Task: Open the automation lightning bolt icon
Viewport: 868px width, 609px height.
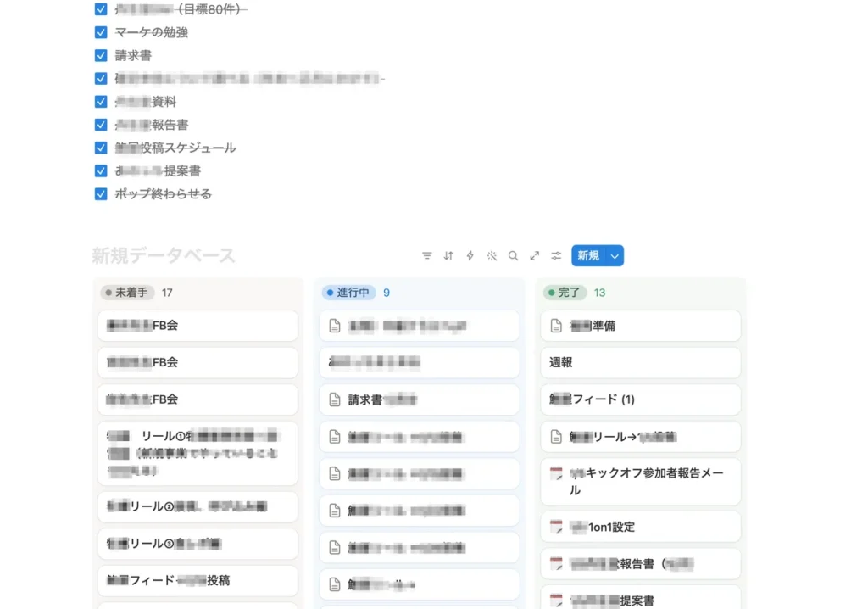Action: click(x=470, y=255)
